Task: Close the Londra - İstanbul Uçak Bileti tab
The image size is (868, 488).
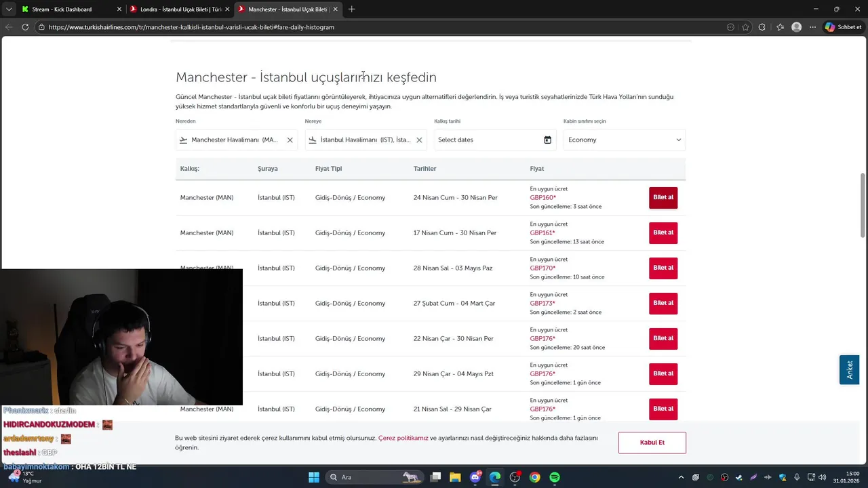Action: coord(227,9)
